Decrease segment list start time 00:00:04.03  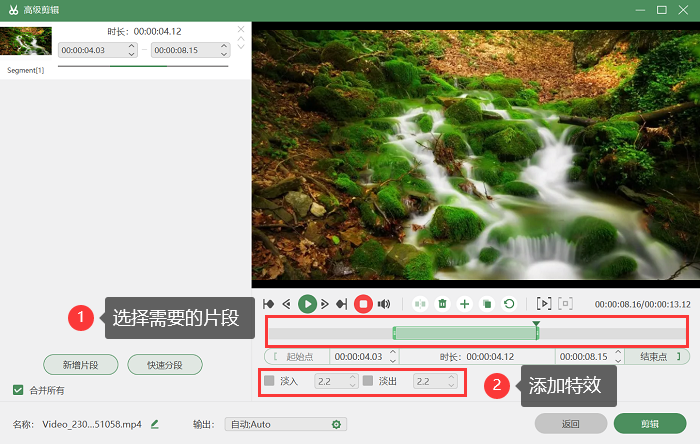click(x=131, y=54)
